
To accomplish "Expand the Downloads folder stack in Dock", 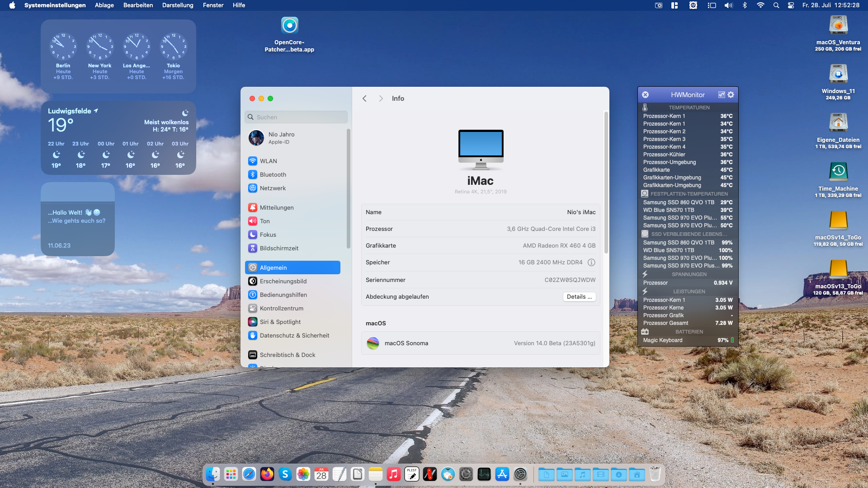I will (618, 474).
